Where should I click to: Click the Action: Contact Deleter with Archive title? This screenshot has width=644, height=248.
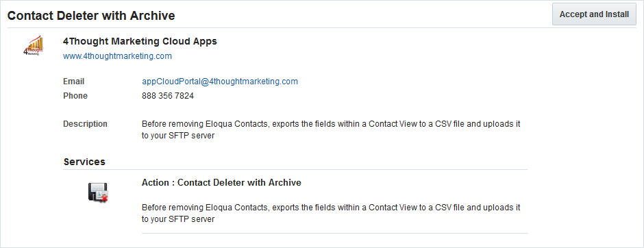point(221,182)
